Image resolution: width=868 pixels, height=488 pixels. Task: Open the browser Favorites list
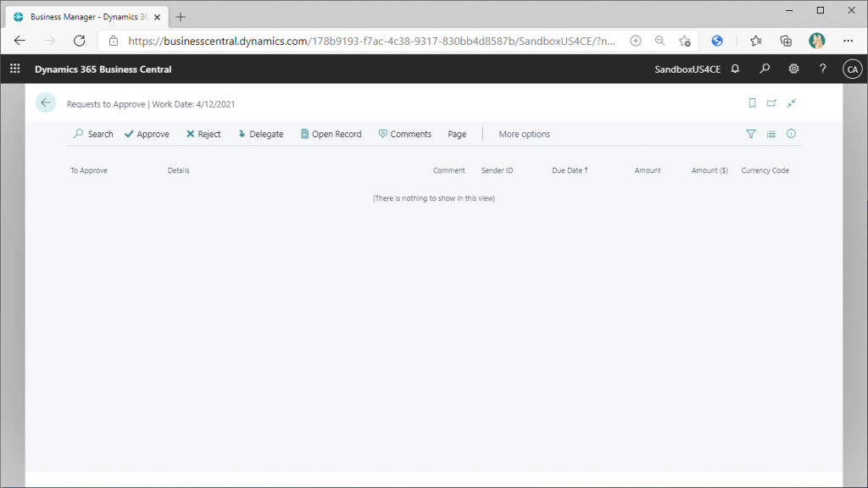755,41
